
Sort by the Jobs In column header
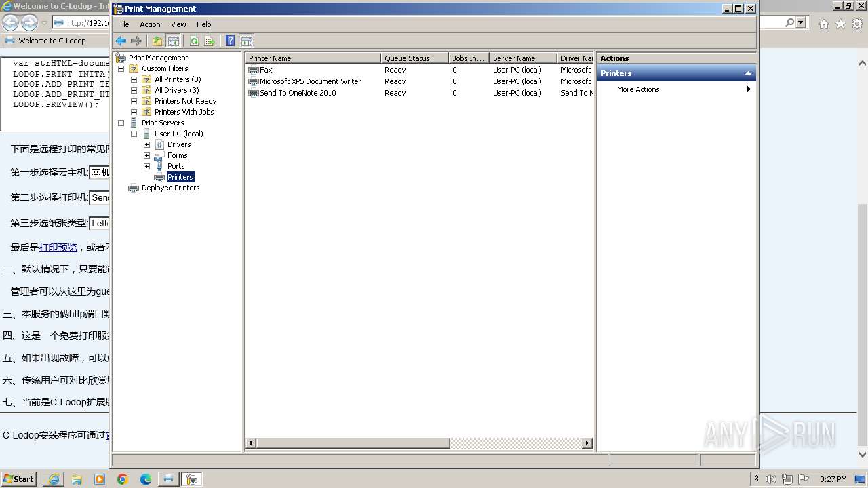469,58
